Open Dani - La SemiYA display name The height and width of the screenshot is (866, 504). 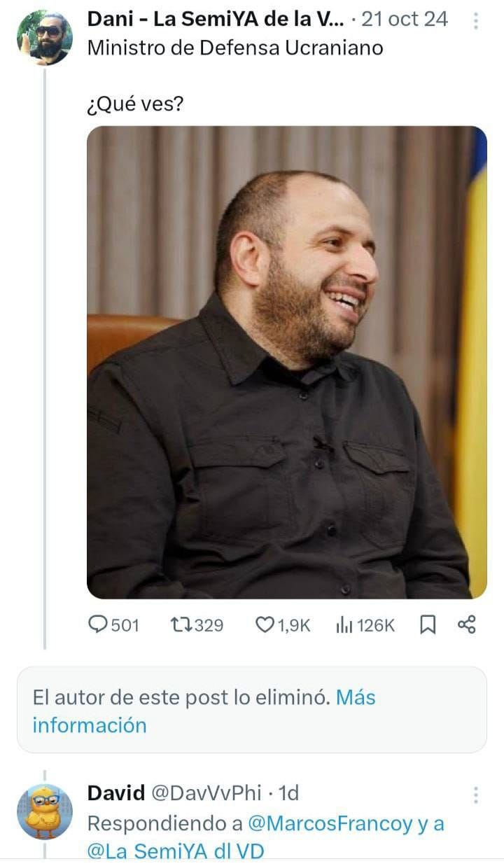(x=216, y=20)
